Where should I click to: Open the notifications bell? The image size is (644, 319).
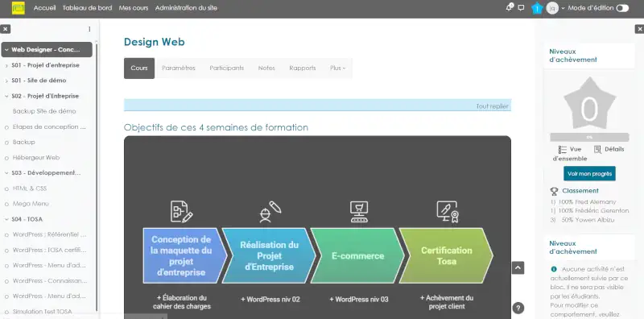[x=510, y=7]
